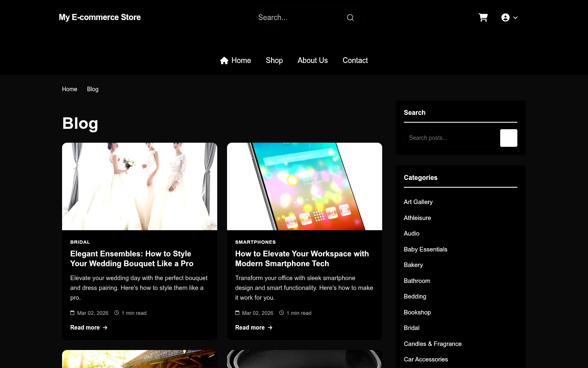
Task: Click the Blog breadcrumb
Action: point(93,89)
